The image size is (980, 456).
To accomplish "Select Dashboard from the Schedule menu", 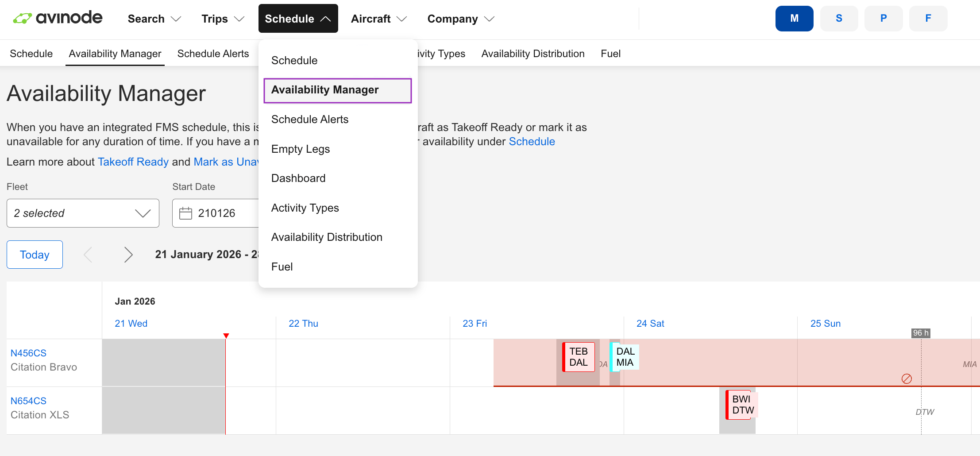I will tap(298, 178).
